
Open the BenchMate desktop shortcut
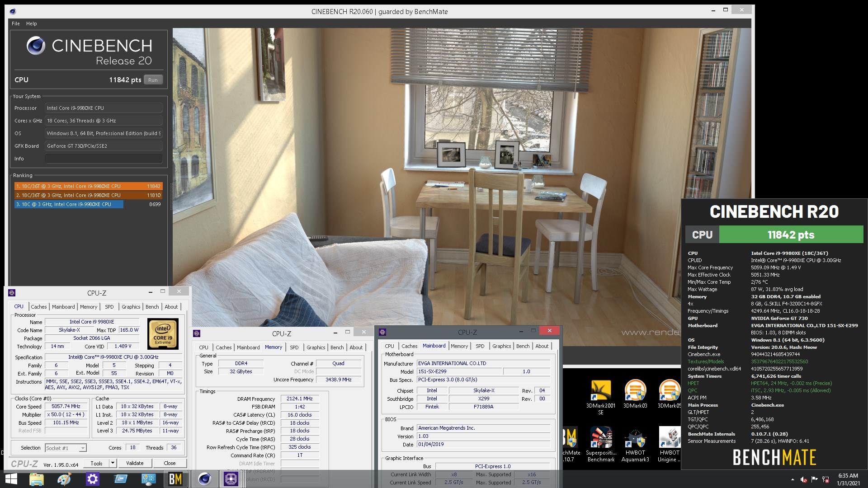(x=571, y=444)
